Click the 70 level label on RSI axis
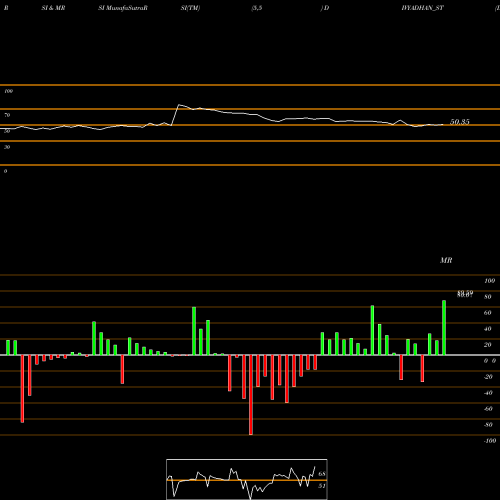500x500 pixels. pyautogui.click(x=7, y=115)
